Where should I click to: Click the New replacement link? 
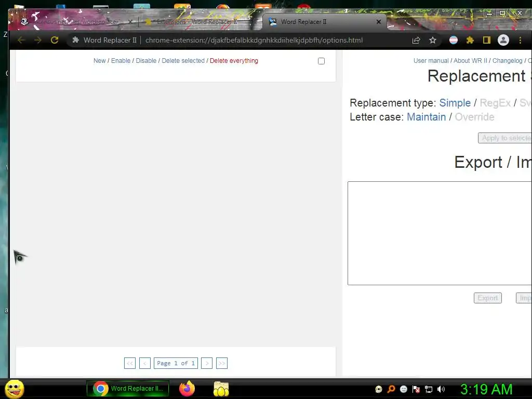99,61
